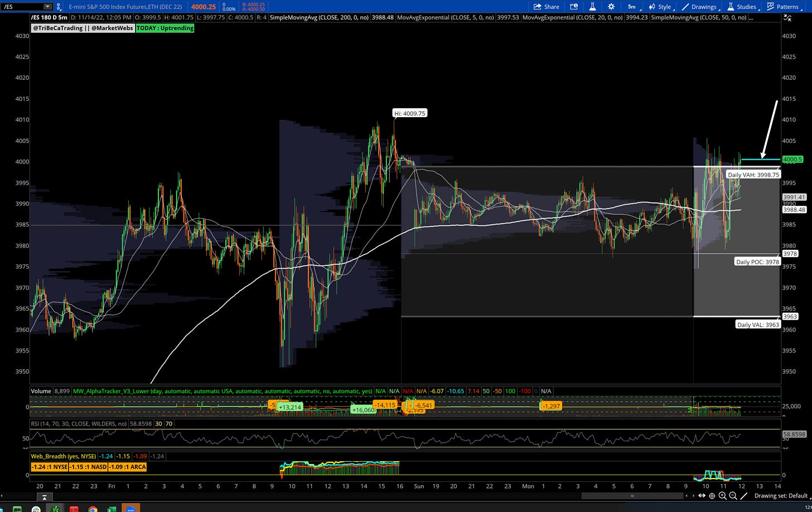Click the -1.09 :1 ARCA breadth tag

(x=127, y=467)
